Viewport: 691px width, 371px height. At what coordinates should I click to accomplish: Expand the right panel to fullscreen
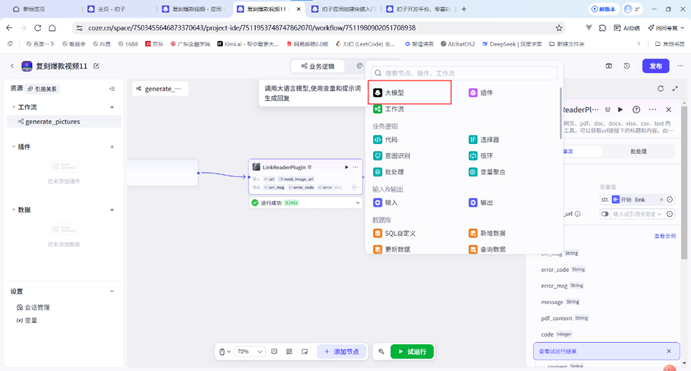(675, 89)
